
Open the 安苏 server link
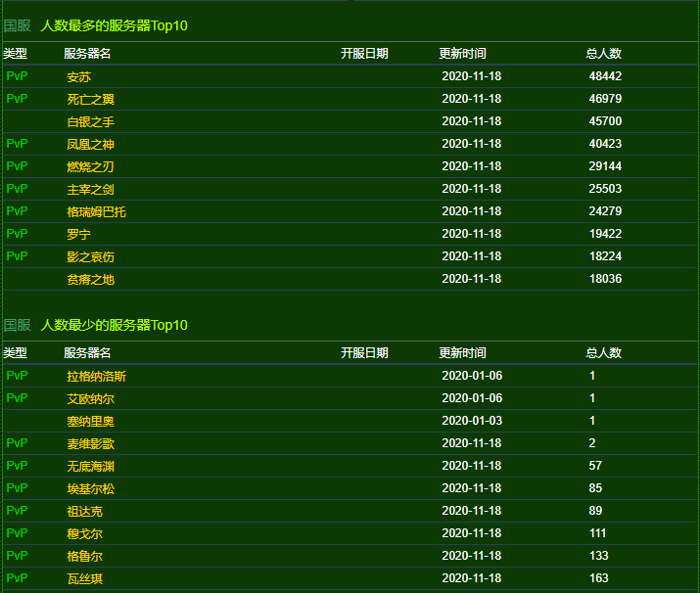[79, 76]
